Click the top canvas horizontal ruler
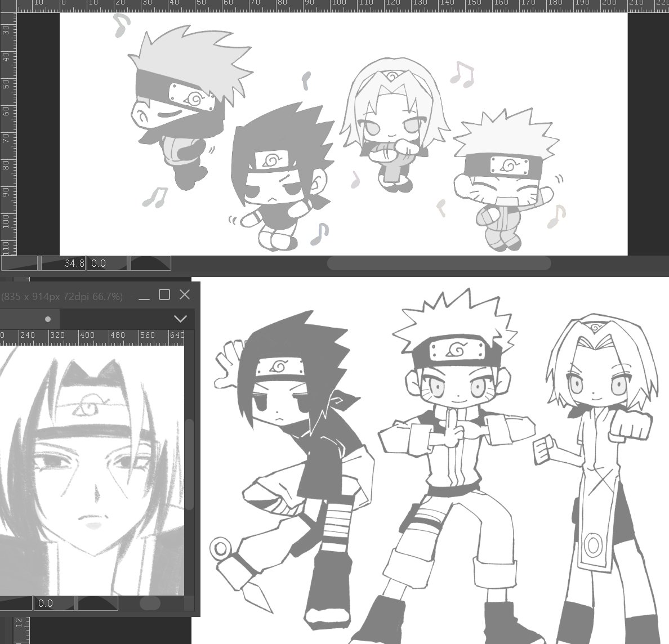This screenshot has height=644, width=669. pyautogui.click(x=342, y=6)
